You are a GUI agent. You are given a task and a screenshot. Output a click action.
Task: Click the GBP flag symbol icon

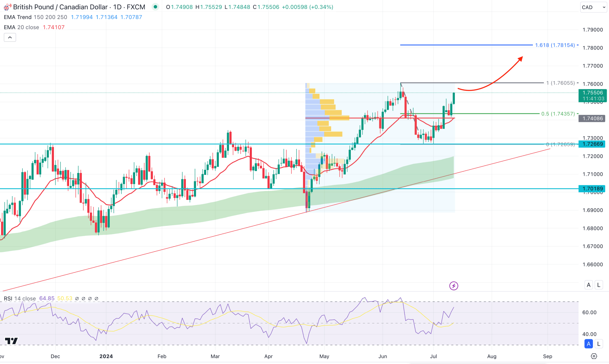[7, 7]
